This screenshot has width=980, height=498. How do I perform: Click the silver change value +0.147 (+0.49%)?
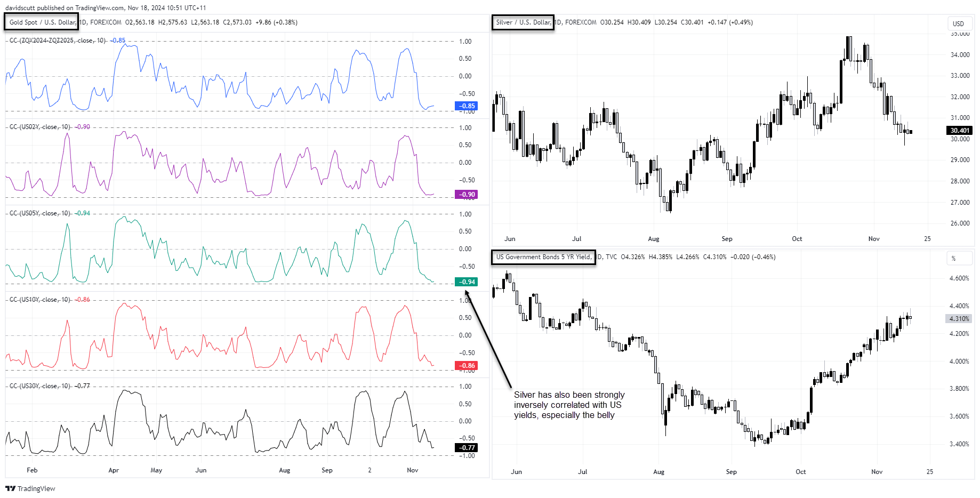point(730,22)
